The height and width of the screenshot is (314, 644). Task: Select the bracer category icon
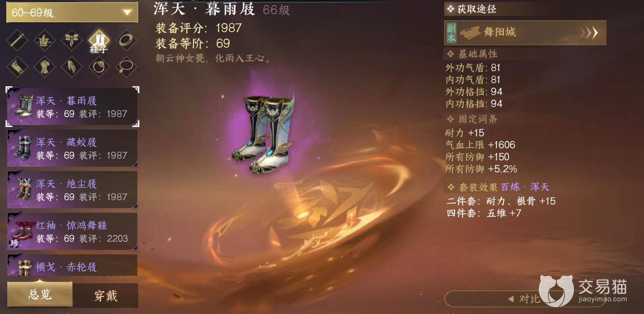tap(17, 67)
